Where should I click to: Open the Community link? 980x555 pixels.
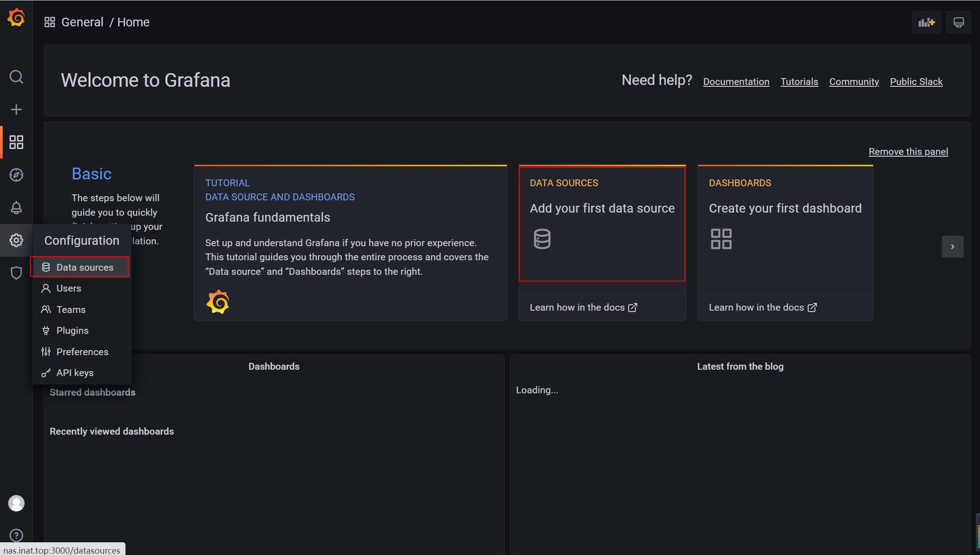tap(854, 82)
